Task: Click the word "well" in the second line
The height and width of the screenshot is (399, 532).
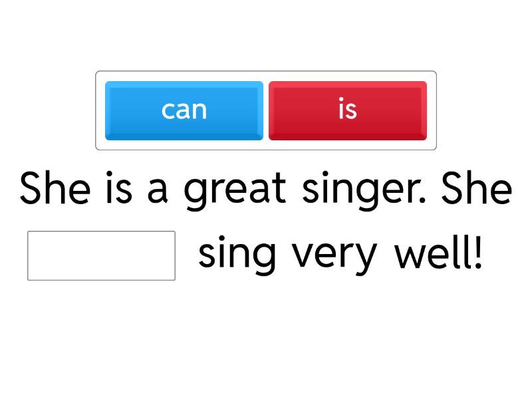Action: pos(431,254)
